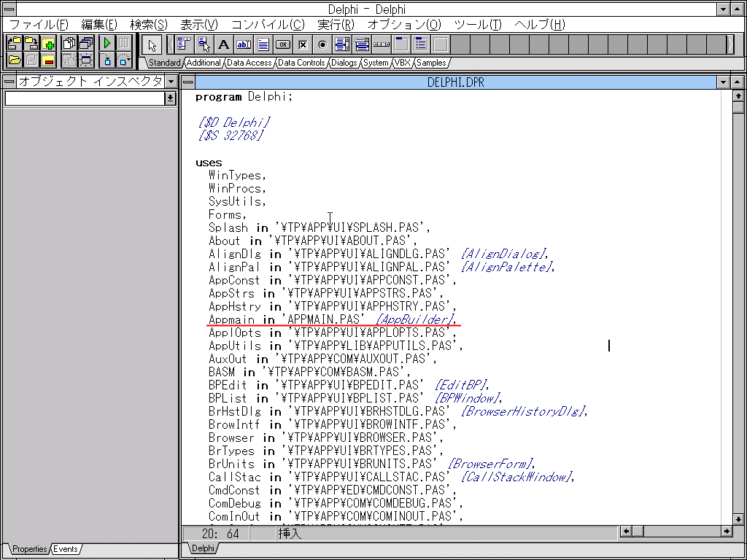Switch to the Additional palette tab
The image size is (747, 560).
[204, 63]
